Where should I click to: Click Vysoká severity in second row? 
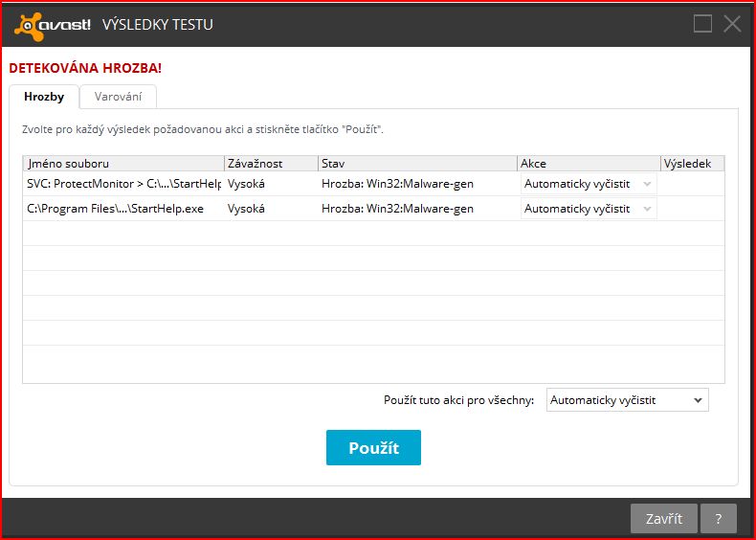[246, 209]
